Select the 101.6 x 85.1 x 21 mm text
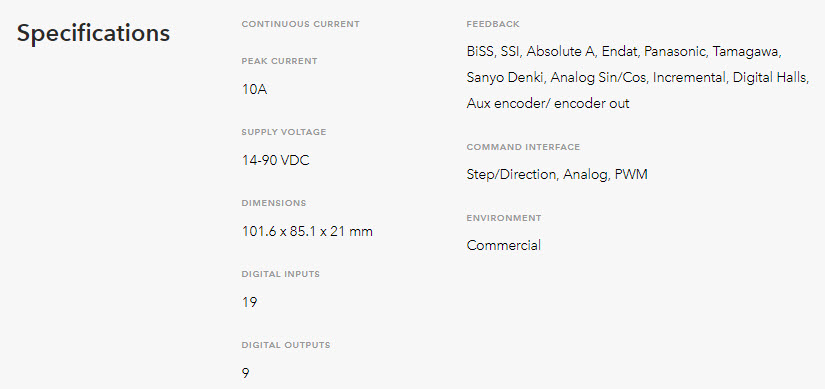The image size is (825, 389). pos(307,231)
